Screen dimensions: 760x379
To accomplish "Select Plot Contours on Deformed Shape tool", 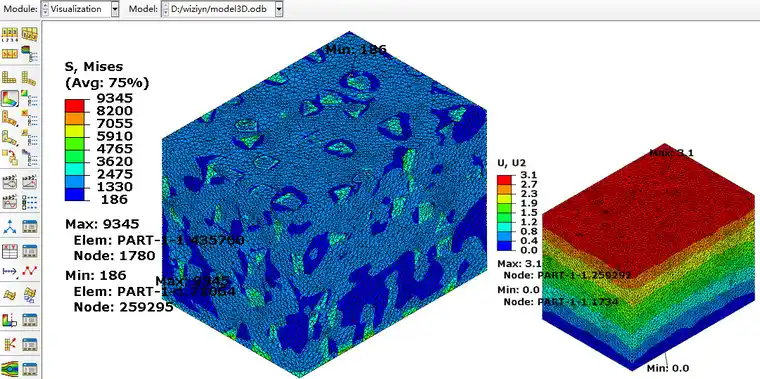I will pos(10,99).
